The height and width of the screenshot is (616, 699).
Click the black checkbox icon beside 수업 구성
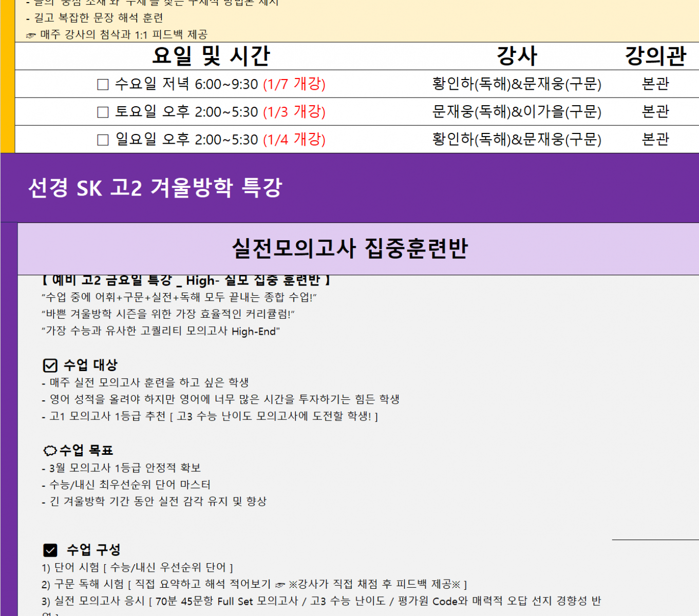coord(50,550)
